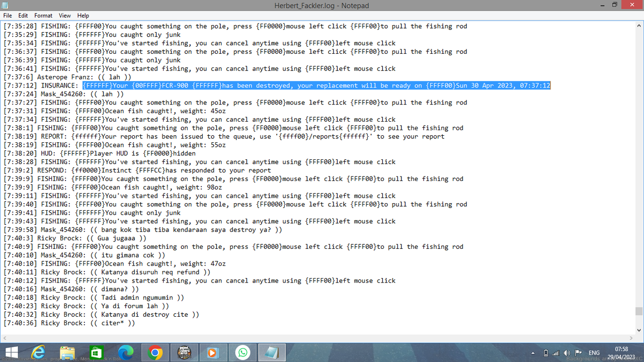Open WhatsApp from the taskbar
This screenshot has height=362, width=644.
(242, 352)
